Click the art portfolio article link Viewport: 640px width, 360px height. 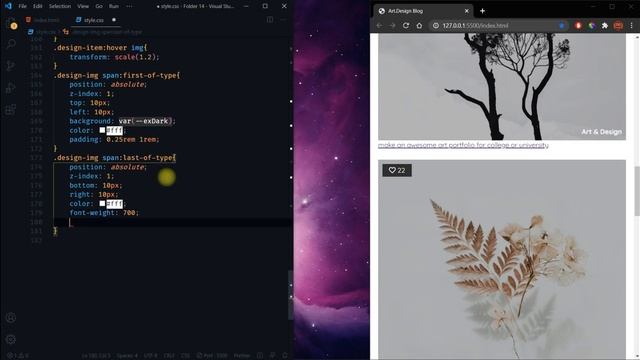(x=463, y=145)
